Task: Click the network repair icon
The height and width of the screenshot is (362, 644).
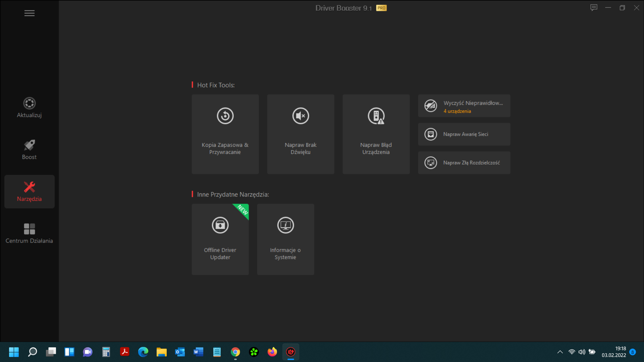Action: [431, 134]
